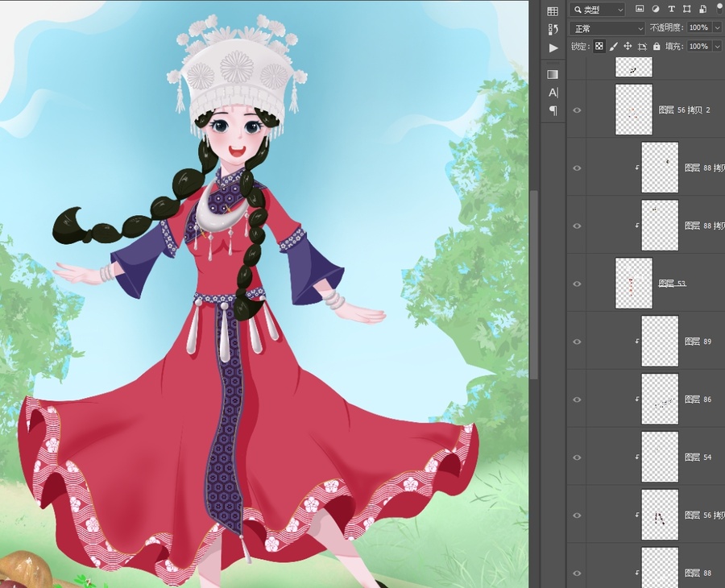Filter layers by shape layers icon
Image resolution: width=725 pixels, height=588 pixels.
click(x=687, y=9)
